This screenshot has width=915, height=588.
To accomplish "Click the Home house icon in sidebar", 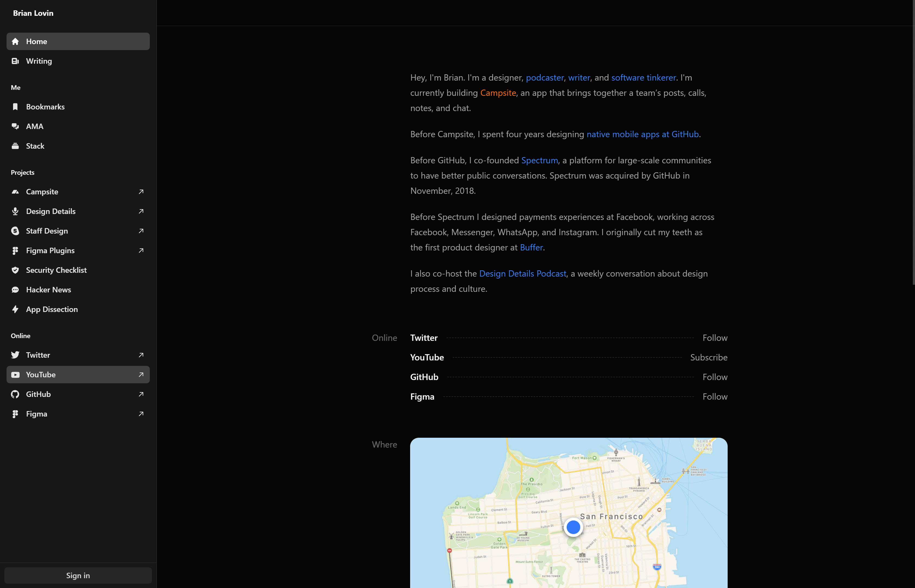I will tap(15, 41).
